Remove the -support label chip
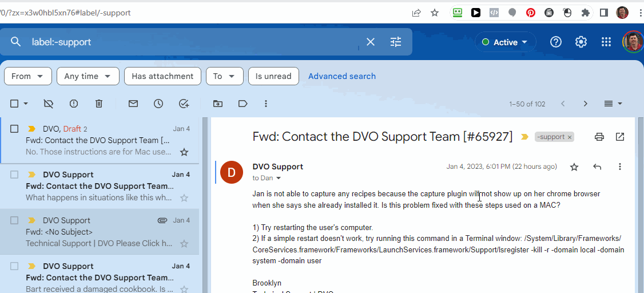Viewport: 644px width, 293px height. (x=569, y=137)
